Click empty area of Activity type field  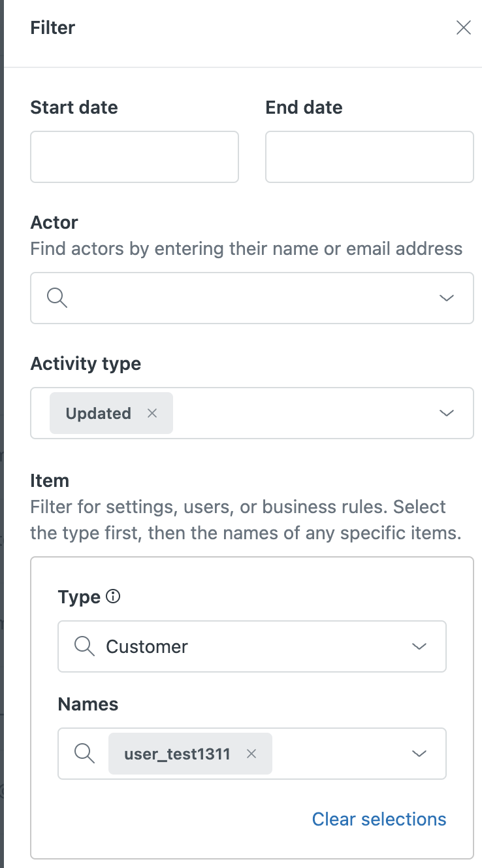300,413
